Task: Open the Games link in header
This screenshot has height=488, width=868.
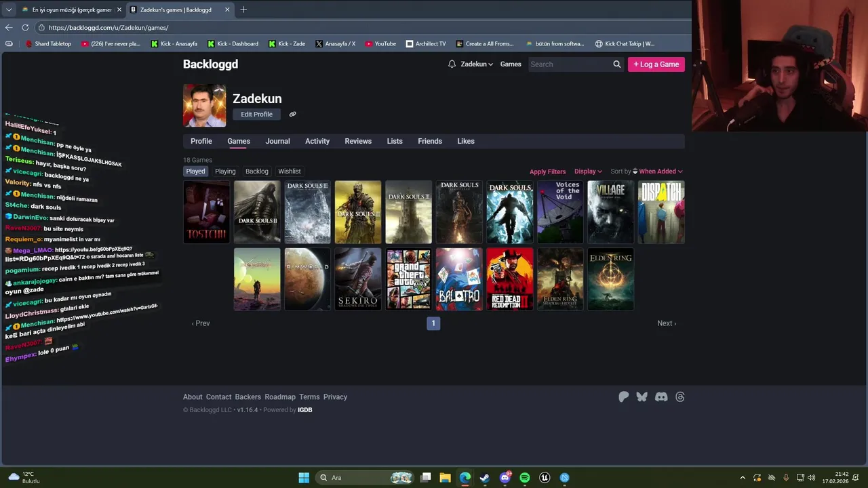Action: (x=511, y=64)
